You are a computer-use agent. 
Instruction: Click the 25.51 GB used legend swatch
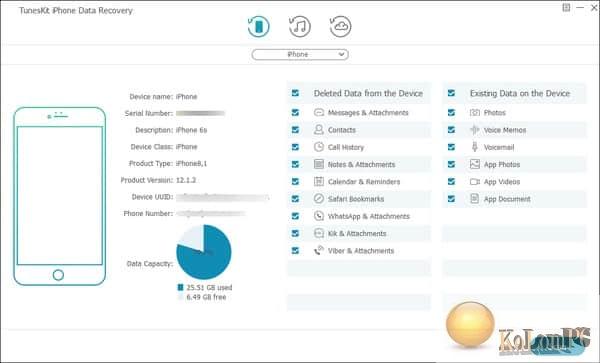click(180, 287)
